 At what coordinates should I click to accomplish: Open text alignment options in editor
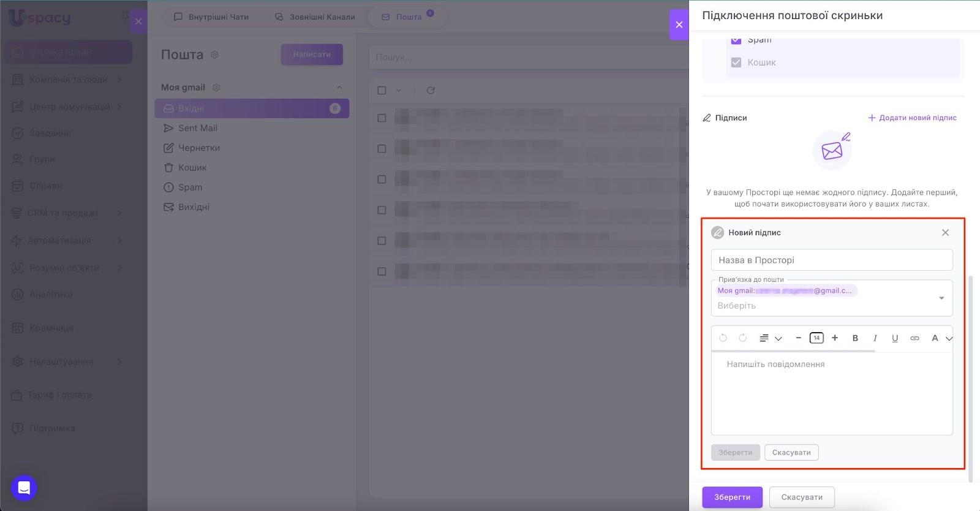[x=771, y=338]
